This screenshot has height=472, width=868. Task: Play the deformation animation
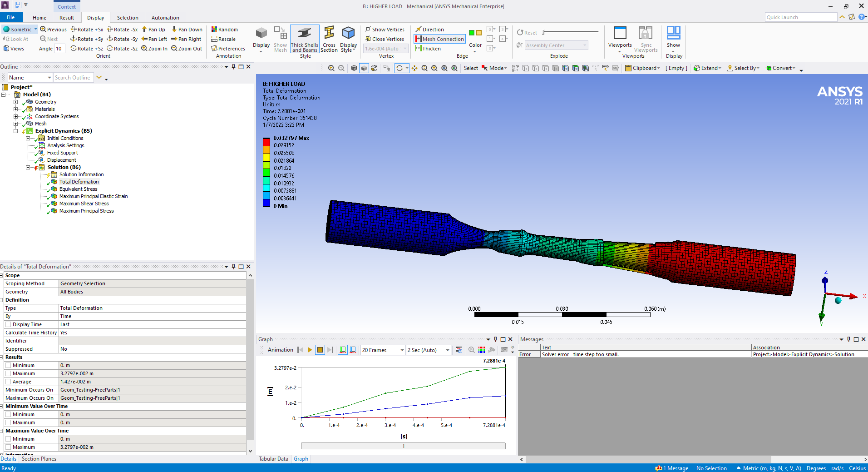pyautogui.click(x=310, y=350)
